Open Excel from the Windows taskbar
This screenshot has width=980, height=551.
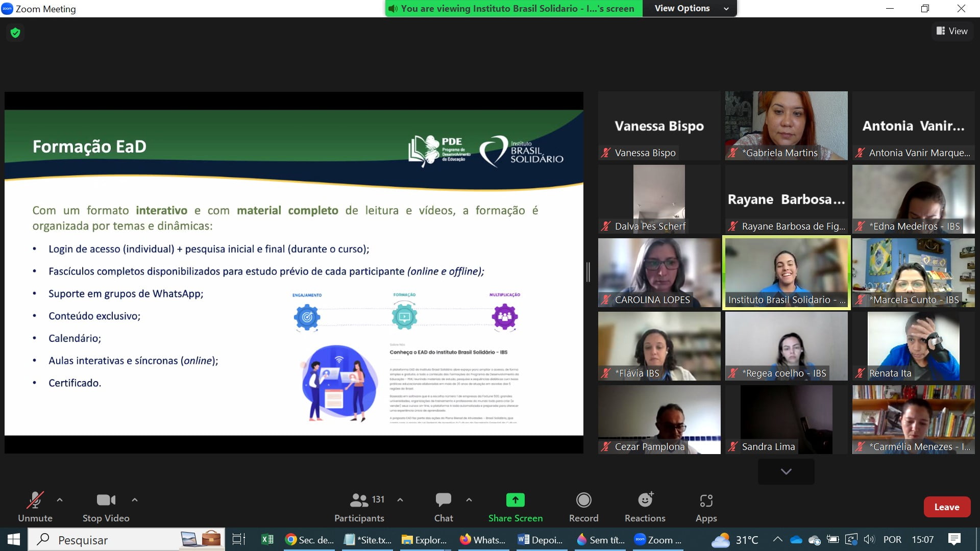point(267,540)
